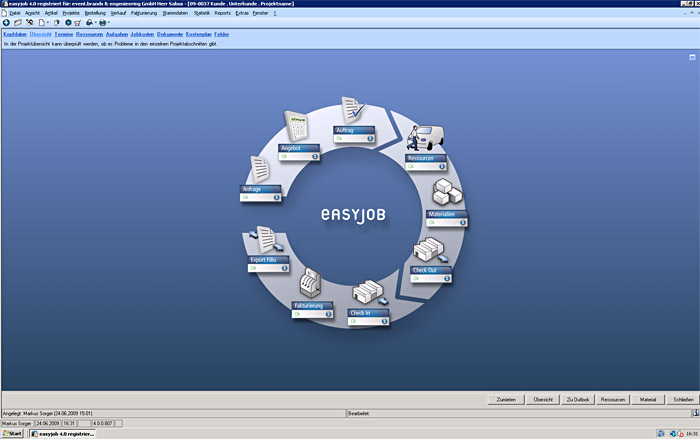
Task: Open the Auftrag checked-document icon
Action: coord(353,110)
